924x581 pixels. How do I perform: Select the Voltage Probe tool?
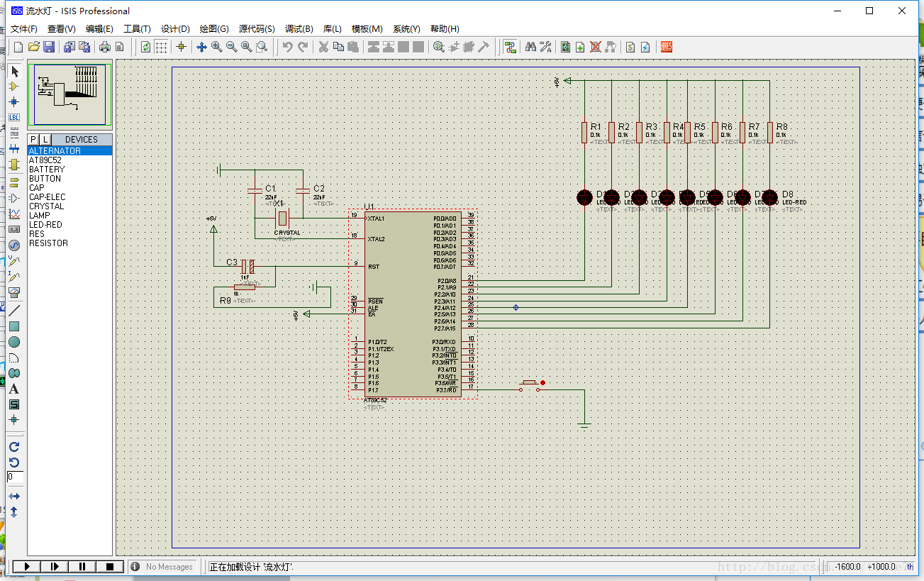[x=14, y=260]
